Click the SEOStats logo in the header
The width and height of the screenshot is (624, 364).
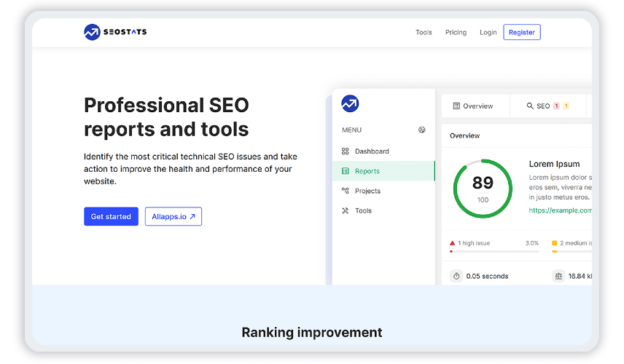[115, 32]
